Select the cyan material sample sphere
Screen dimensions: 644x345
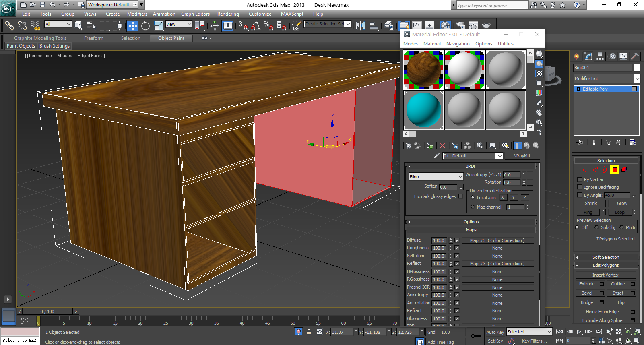pos(423,110)
